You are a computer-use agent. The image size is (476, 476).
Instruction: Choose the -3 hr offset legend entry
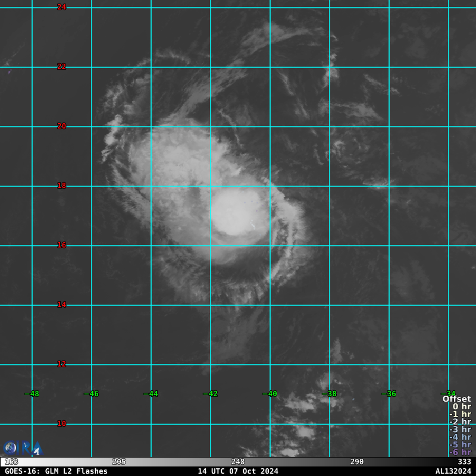(x=460, y=430)
